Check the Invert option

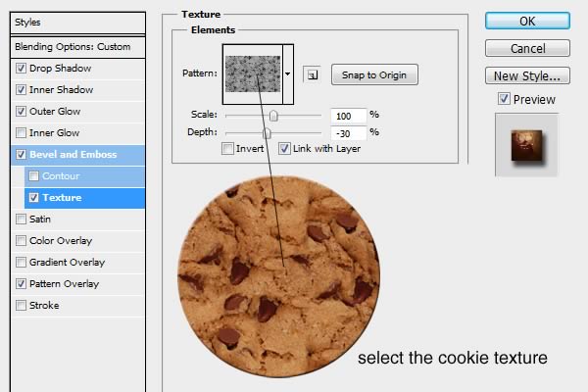pos(227,149)
